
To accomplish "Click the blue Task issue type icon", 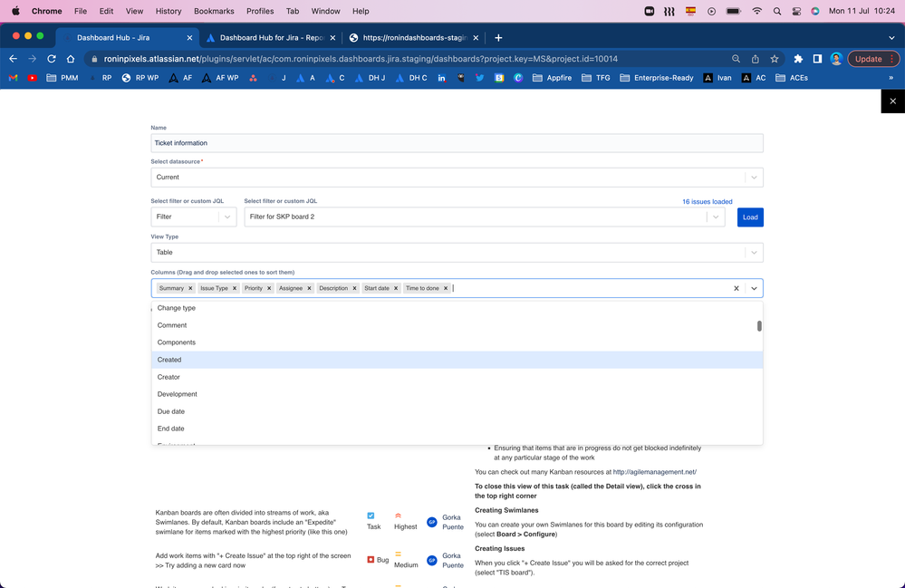I will tap(371, 515).
